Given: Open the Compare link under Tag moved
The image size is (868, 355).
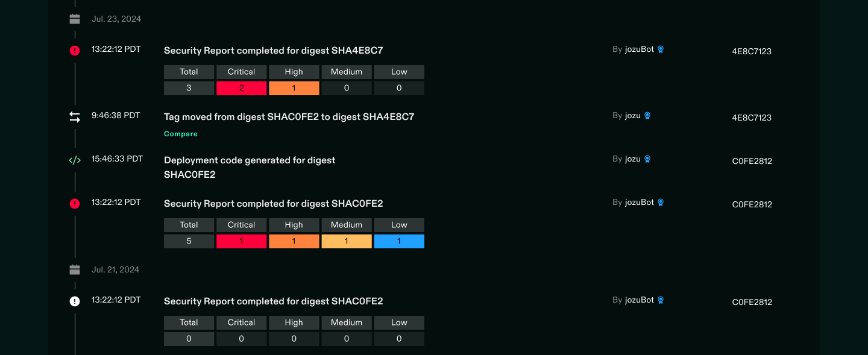Looking at the screenshot, I should 181,134.
